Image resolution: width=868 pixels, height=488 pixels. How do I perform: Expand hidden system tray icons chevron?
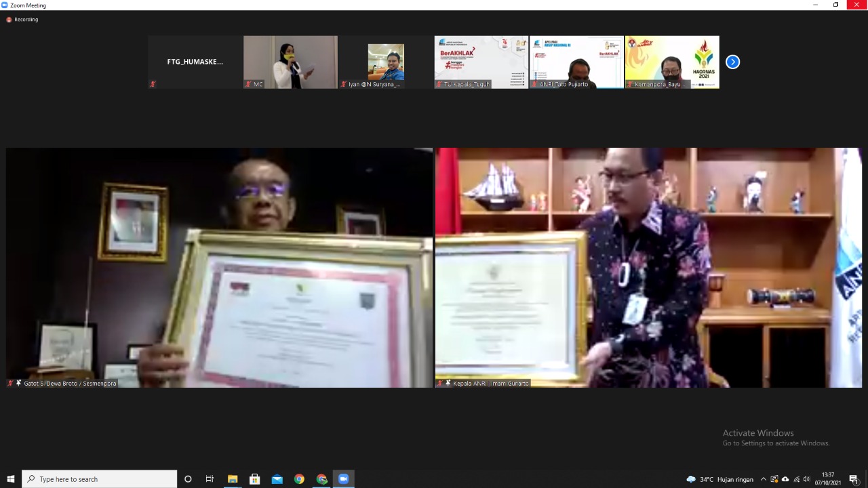point(764,479)
